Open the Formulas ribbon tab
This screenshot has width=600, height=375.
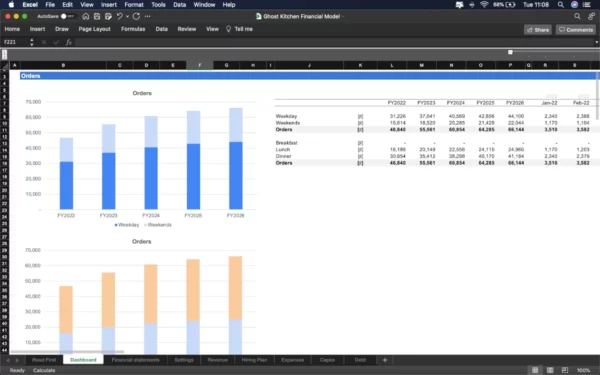pos(133,29)
